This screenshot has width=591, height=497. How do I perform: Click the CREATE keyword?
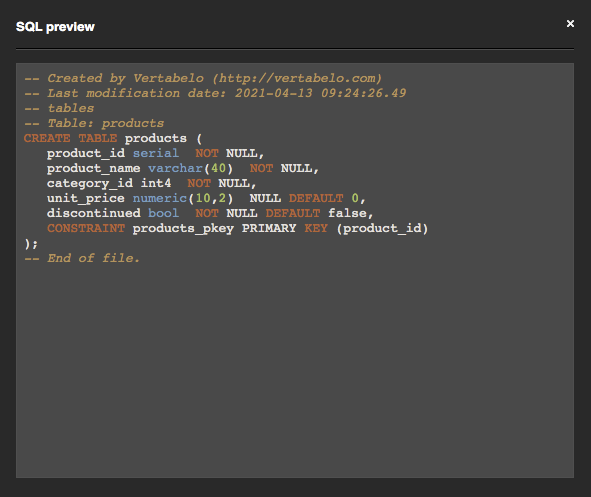(47, 138)
